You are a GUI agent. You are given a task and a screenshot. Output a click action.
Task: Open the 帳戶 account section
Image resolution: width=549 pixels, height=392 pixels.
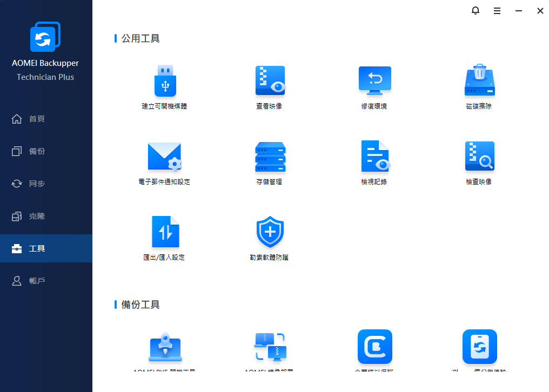(46, 281)
